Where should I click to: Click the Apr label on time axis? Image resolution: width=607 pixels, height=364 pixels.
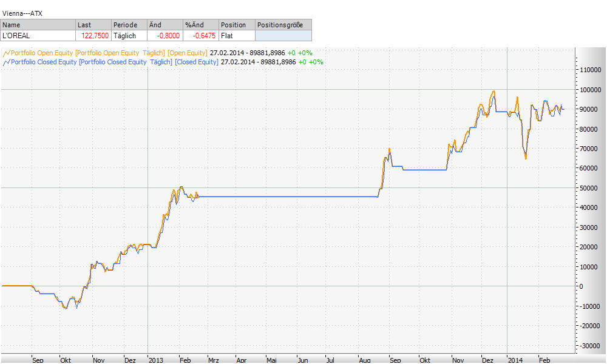(242, 360)
